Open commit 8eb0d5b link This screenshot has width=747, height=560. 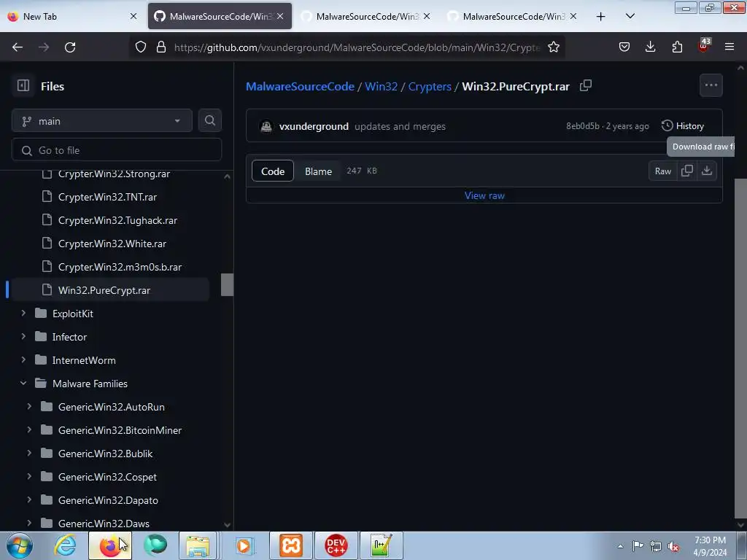coord(583,126)
